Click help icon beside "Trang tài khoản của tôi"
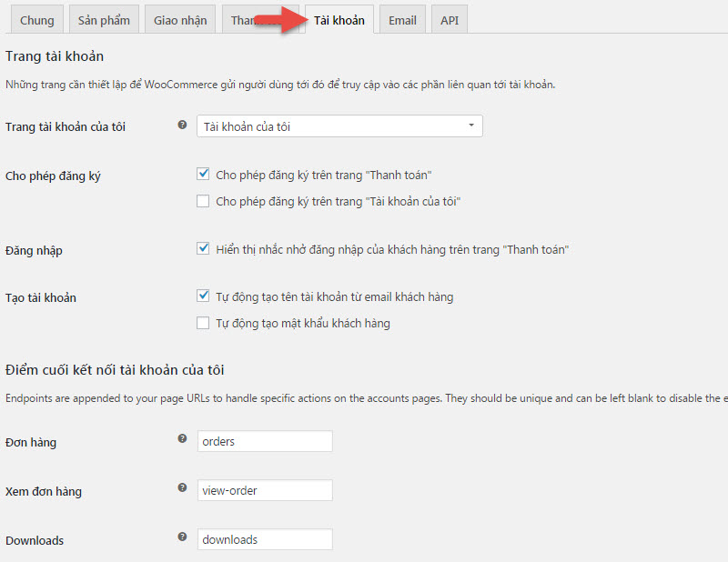This screenshot has width=728, height=562. [x=182, y=125]
